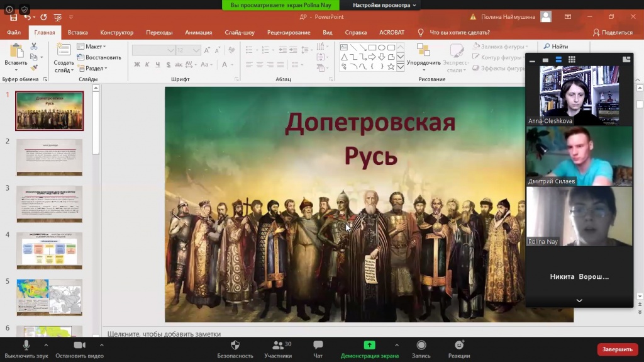Open the Reactions emoji menu
The image size is (644, 362).
pos(459,346)
